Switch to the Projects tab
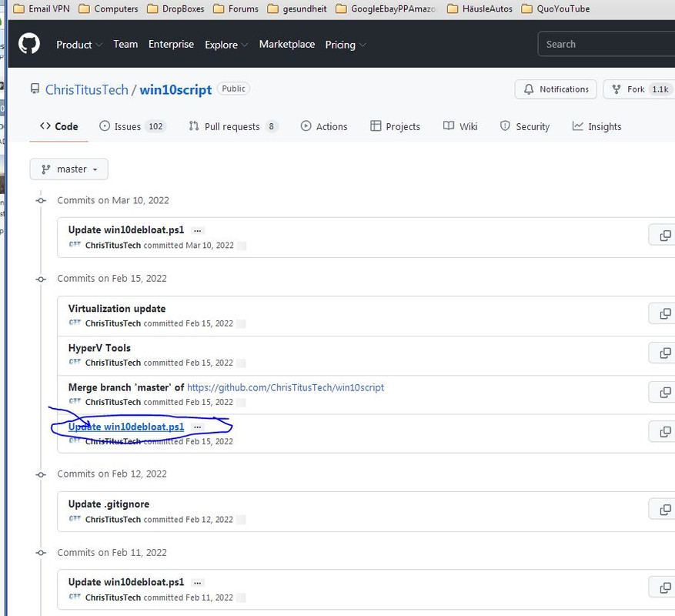 [x=395, y=126]
